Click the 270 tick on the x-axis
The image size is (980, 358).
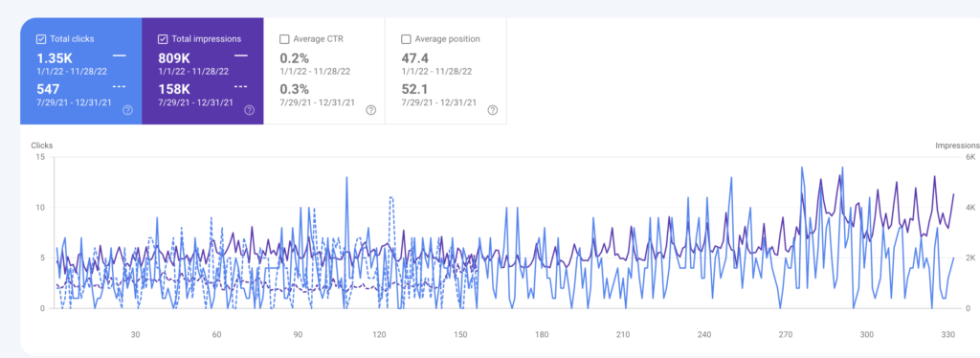pyautogui.click(x=786, y=335)
